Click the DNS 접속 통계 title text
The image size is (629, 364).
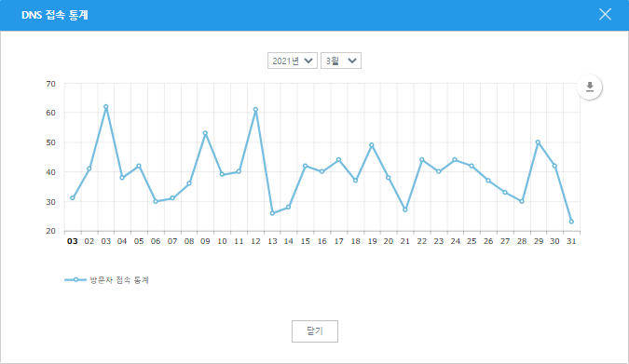[x=55, y=15]
